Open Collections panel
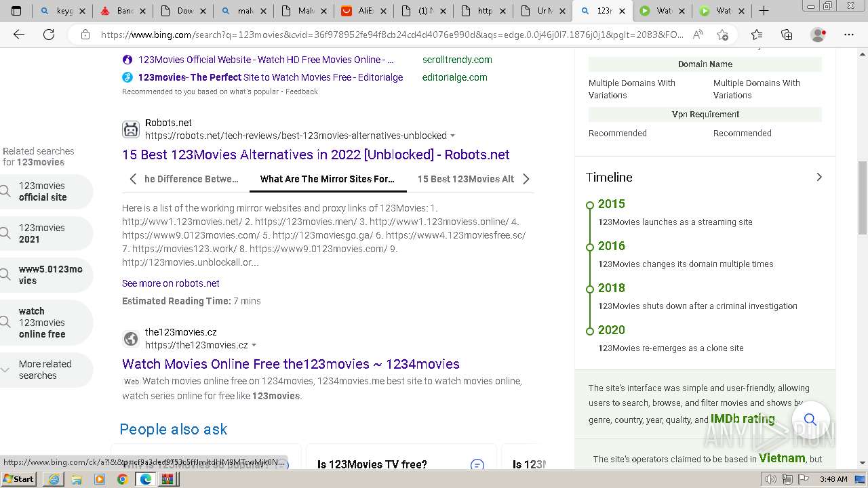The height and width of the screenshot is (488, 868). point(787,35)
